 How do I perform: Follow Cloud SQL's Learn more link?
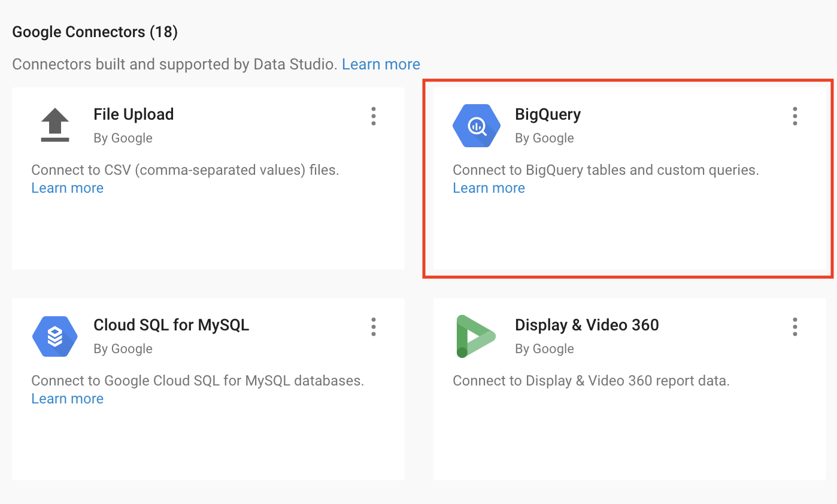tap(67, 398)
